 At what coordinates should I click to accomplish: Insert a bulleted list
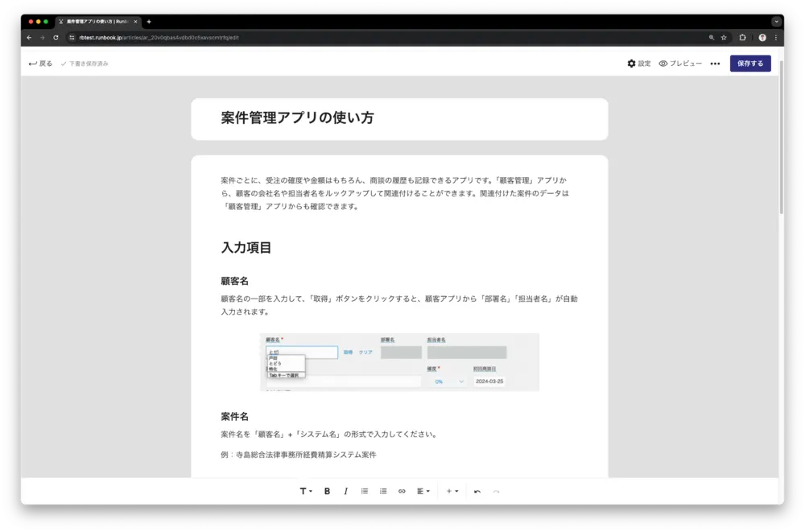[365, 491]
